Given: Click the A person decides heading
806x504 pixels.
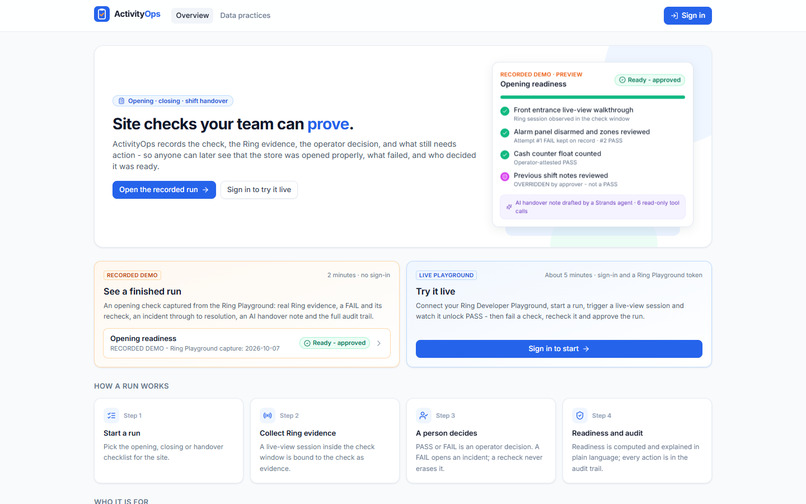Looking at the screenshot, I should 446,433.
